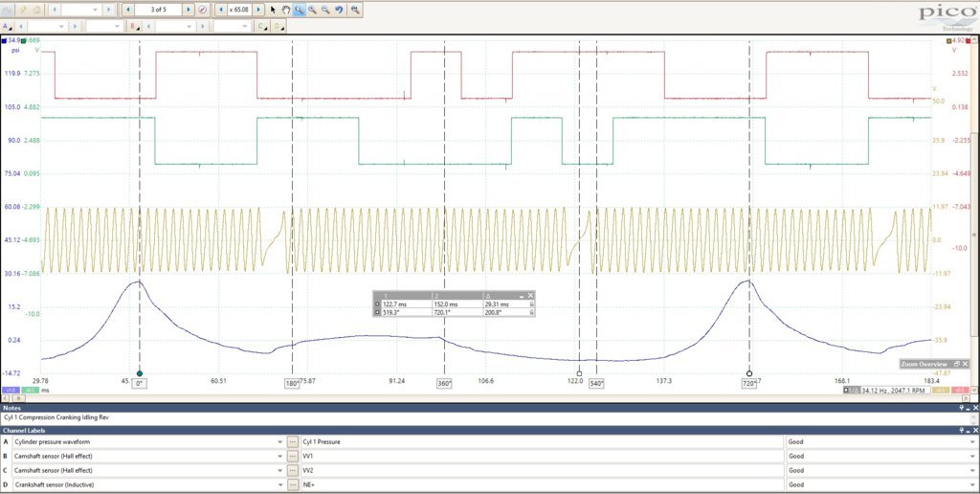Activate the highlighted window zoom tool
The height and width of the screenshot is (494, 980).
click(299, 10)
